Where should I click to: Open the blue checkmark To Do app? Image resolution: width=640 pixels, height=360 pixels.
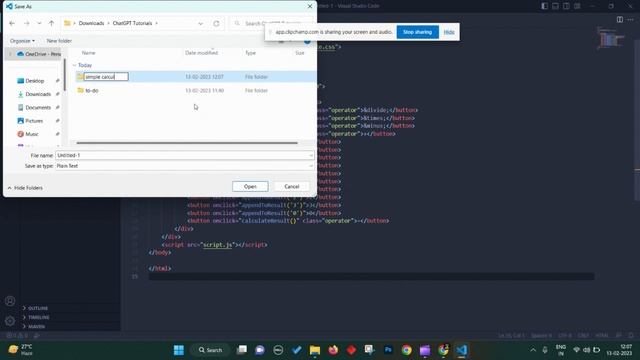pos(296,350)
